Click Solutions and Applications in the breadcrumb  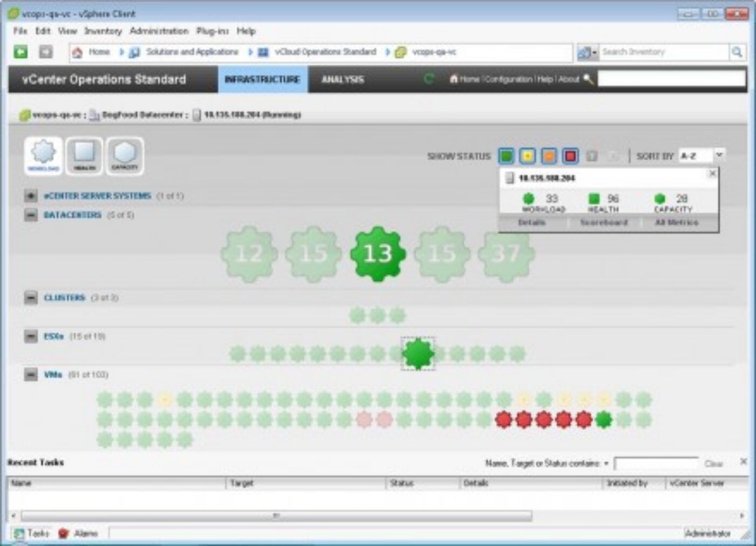(192, 52)
